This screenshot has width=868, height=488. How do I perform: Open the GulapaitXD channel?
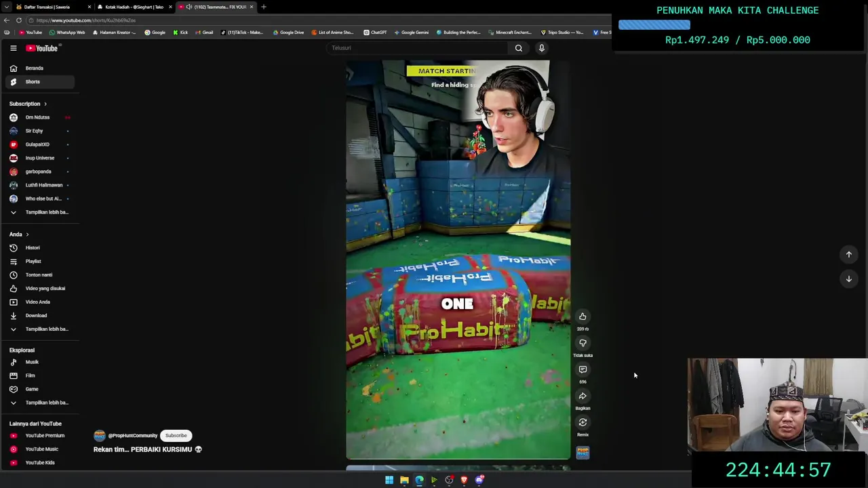tap(40, 144)
